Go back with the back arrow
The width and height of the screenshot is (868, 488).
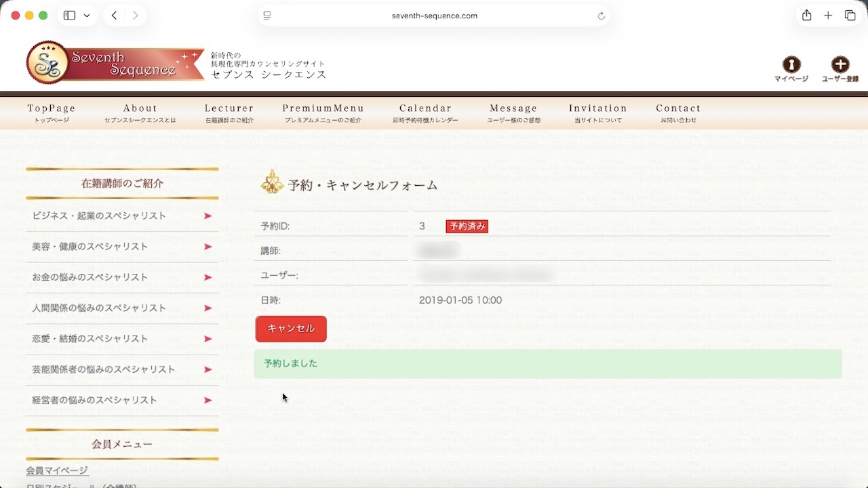point(114,16)
